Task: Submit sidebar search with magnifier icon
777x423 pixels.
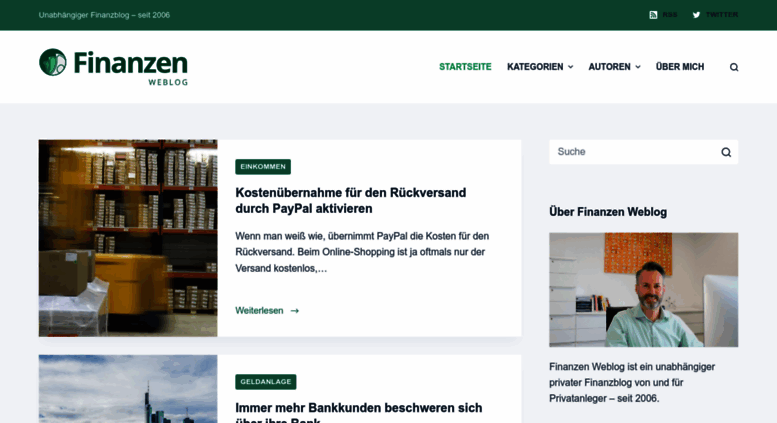Action: coord(726,152)
